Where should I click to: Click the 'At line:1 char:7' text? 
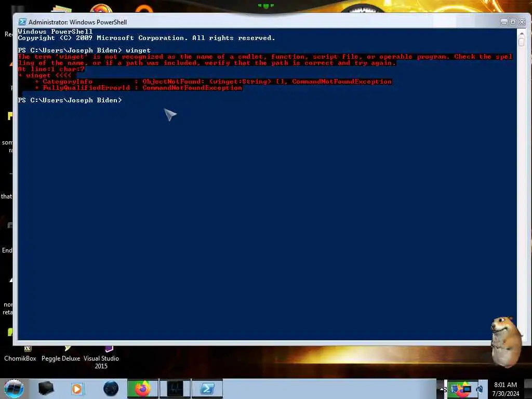pyautogui.click(x=51, y=69)
